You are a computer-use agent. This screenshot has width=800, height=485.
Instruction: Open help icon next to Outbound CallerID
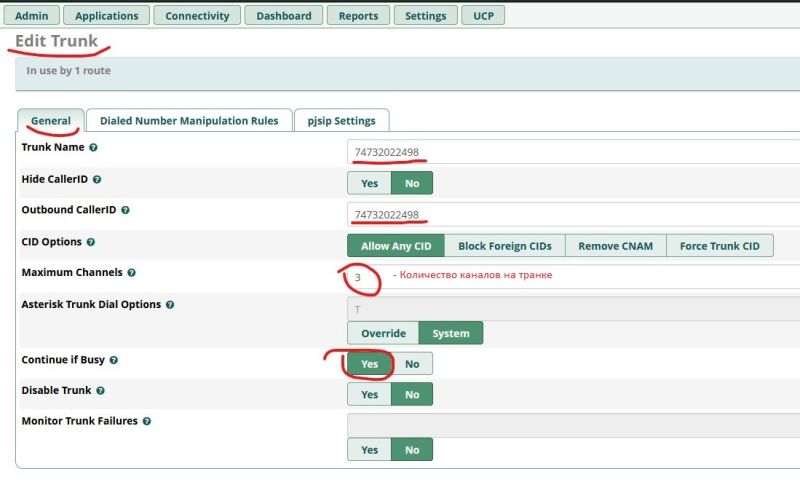(x=125, y=210)
